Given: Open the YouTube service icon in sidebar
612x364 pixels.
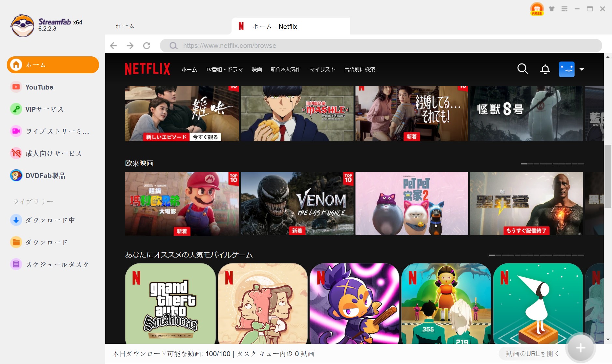Looking at the screenshot, I should (16, 87).
